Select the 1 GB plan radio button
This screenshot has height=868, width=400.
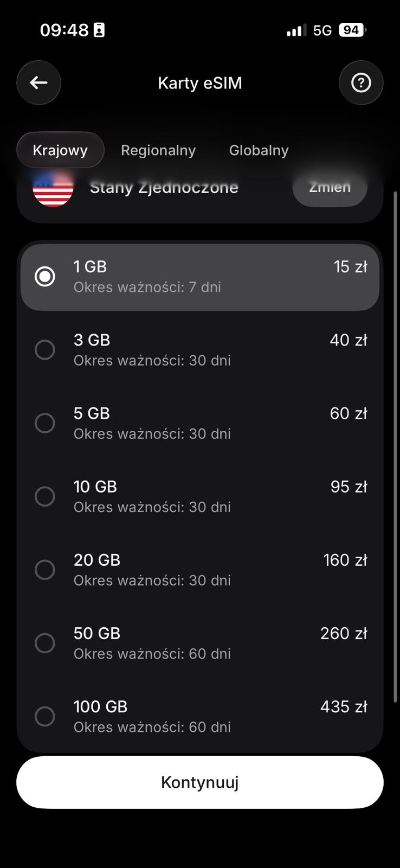click(45, 276)
